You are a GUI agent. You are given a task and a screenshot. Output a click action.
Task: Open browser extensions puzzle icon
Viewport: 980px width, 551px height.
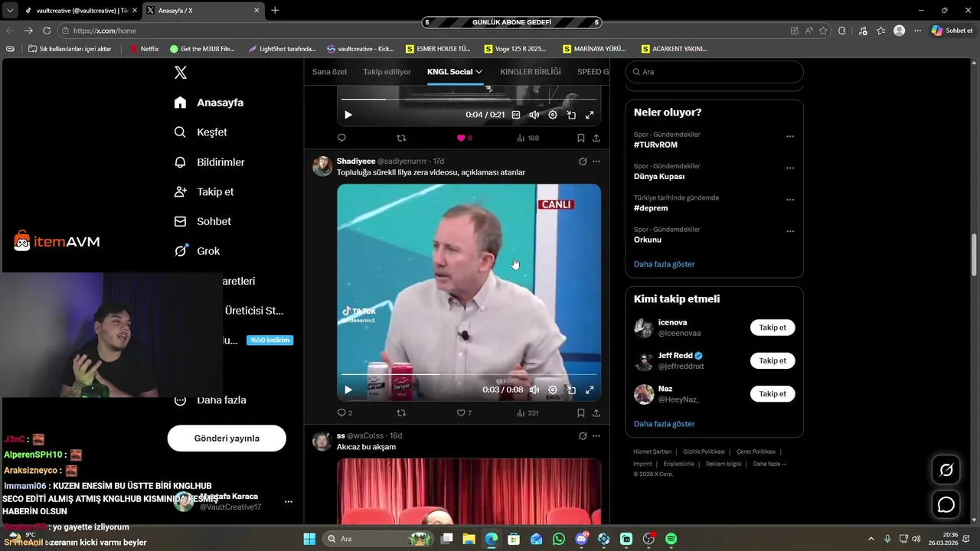(842, 31)
